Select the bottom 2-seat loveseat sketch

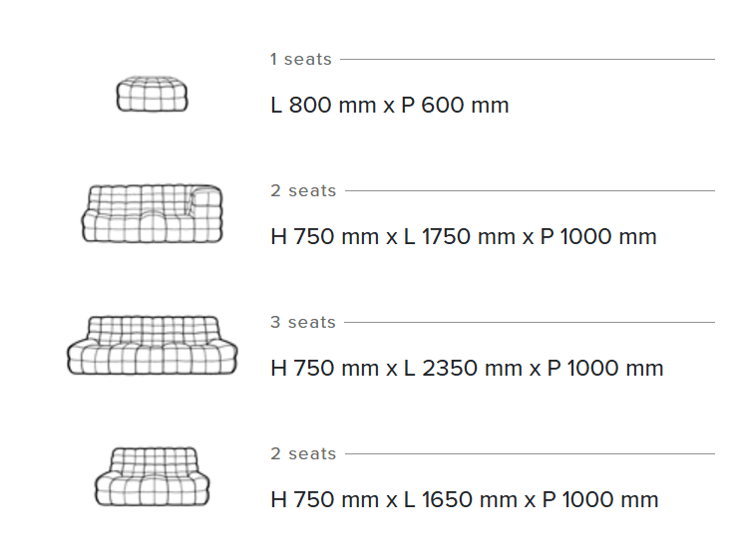tap(152, 476)
